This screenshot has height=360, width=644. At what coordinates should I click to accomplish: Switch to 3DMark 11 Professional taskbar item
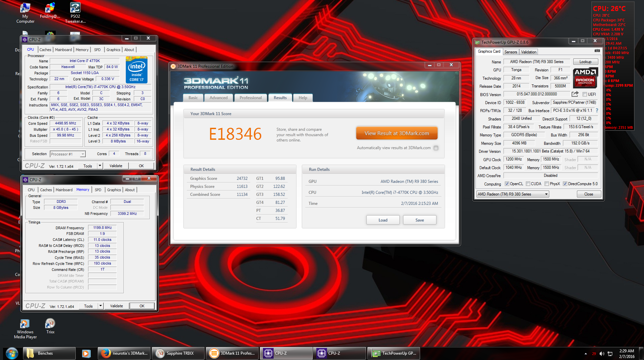pyautogui.click(x=232, y=353)
